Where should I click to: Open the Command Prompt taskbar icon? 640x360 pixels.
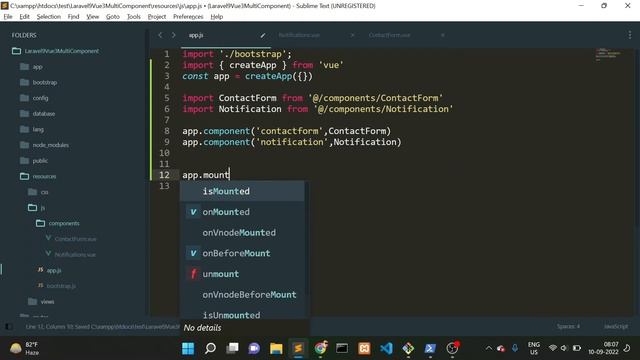(x=342, y=348)
